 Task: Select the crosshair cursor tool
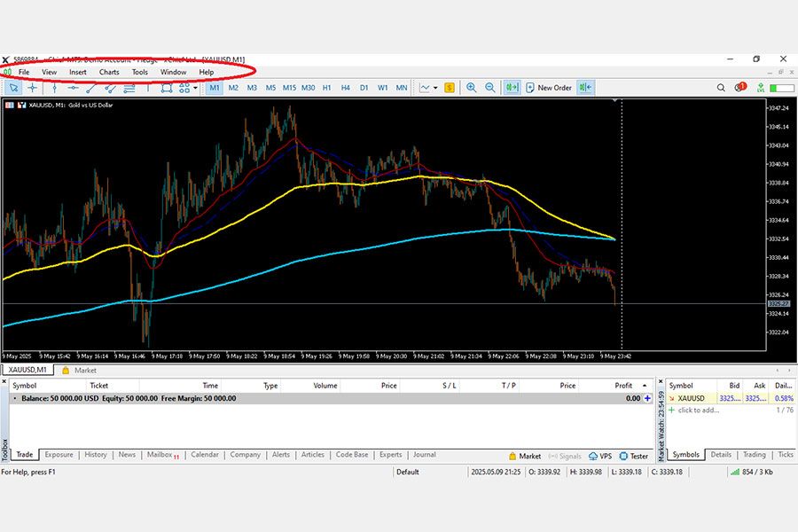(x=33, y=88)
